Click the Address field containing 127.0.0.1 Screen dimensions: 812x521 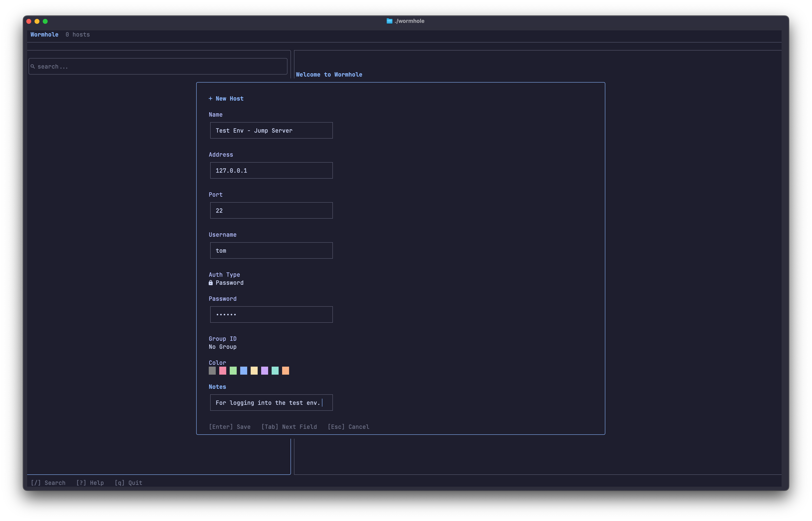tap(271, 171)
